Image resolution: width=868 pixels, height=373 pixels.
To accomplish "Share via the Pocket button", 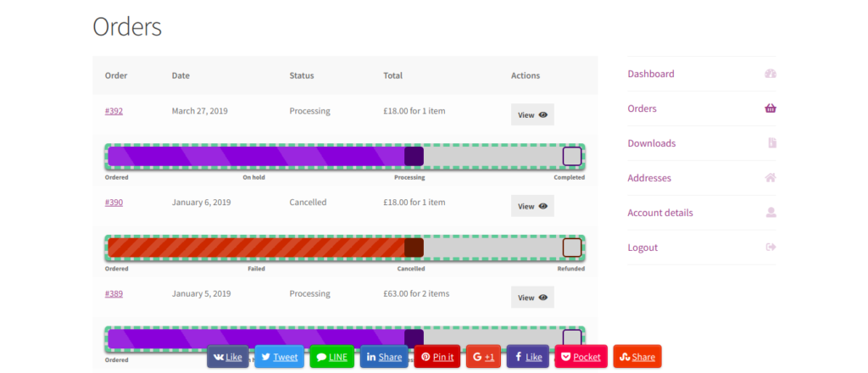I will (581, 357).
